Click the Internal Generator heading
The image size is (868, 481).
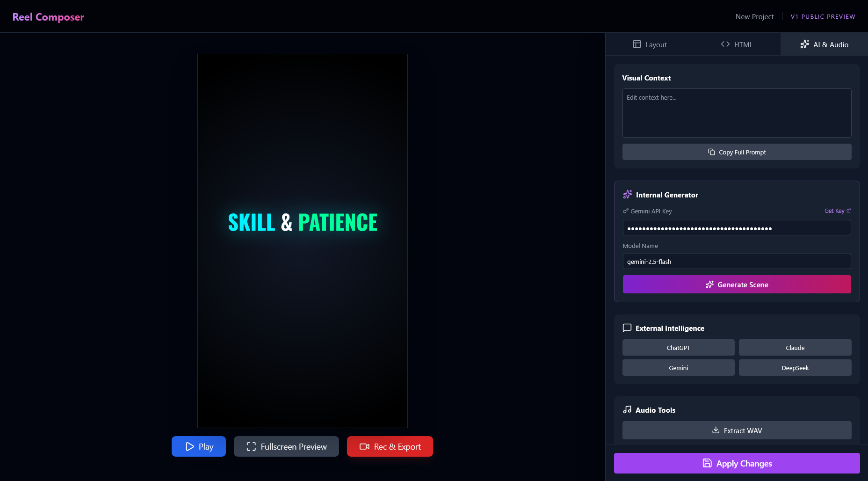pyautogui.click(x=667, y=195)
